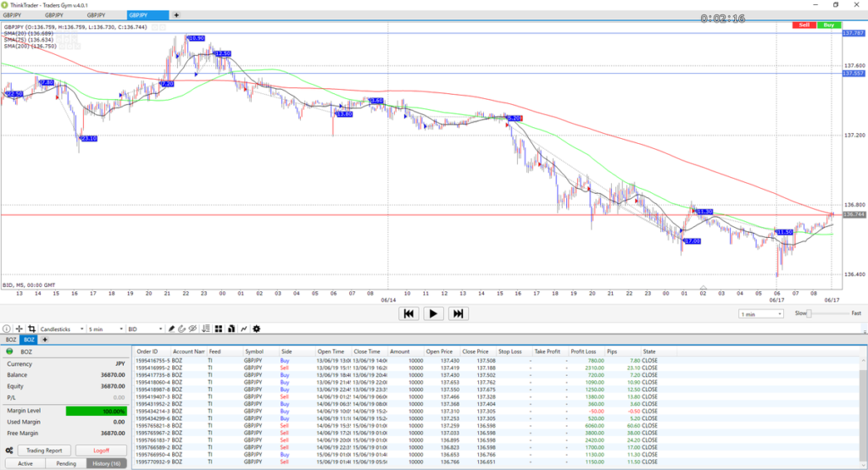Toggle the hide drawings eye icon
The height and width of the screenshot is (470, 868).
(193, 329)
